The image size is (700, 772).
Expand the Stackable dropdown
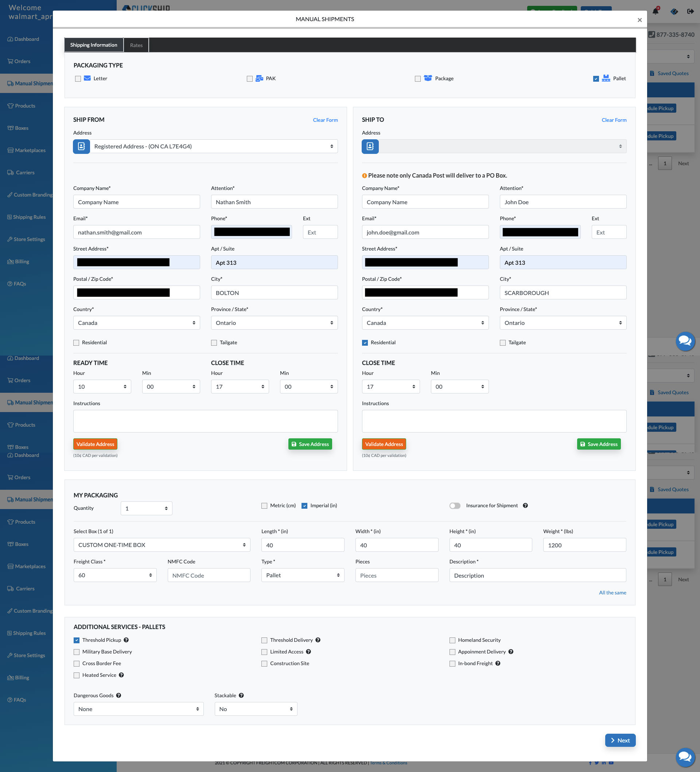tap(256, 709)
